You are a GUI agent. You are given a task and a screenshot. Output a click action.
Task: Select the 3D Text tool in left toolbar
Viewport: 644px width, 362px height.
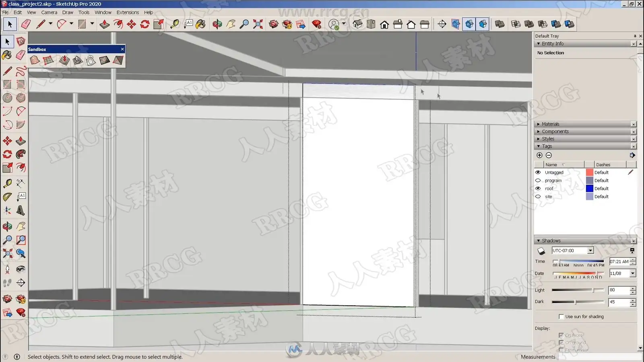click(21, 210)
